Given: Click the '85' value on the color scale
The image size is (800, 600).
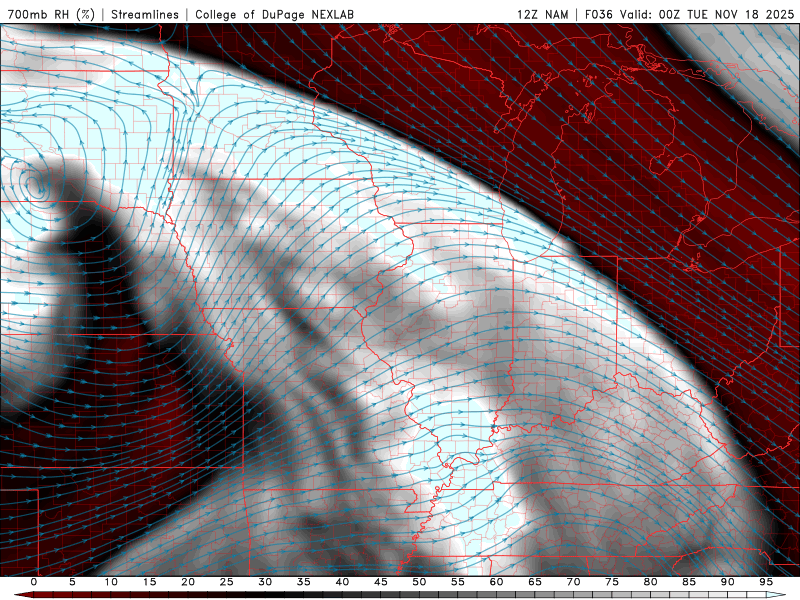Looking at the screenshot, I should (x=689, y=582).
